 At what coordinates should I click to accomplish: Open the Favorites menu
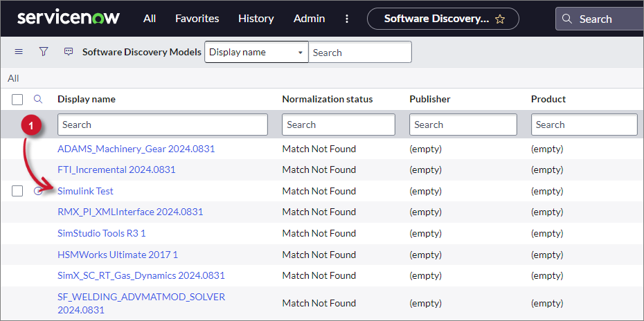coord(197,19)
